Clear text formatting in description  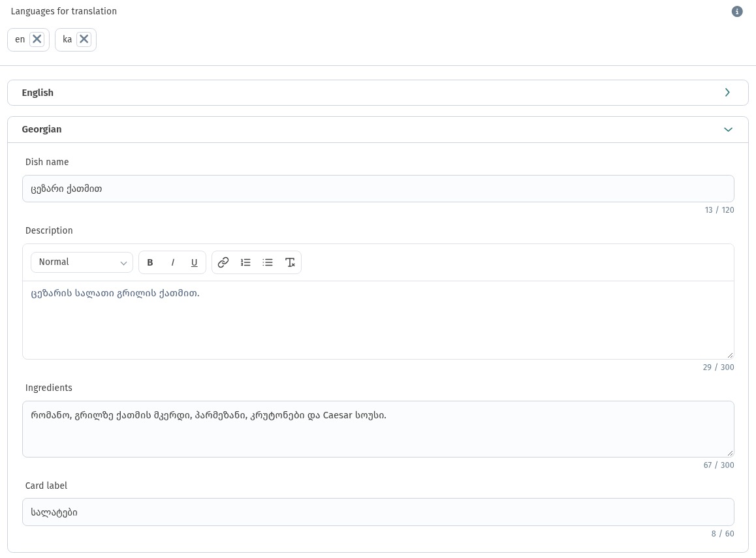(x=290, y=262)
